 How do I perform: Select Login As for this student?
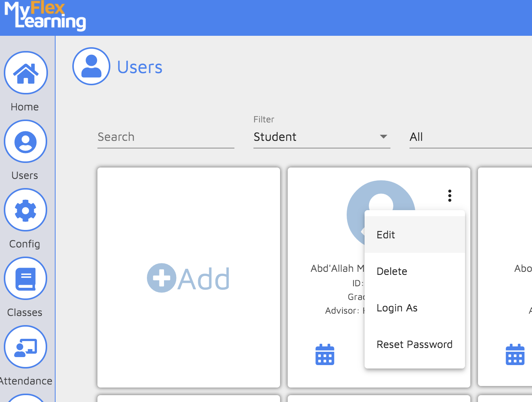click(397, 308)
